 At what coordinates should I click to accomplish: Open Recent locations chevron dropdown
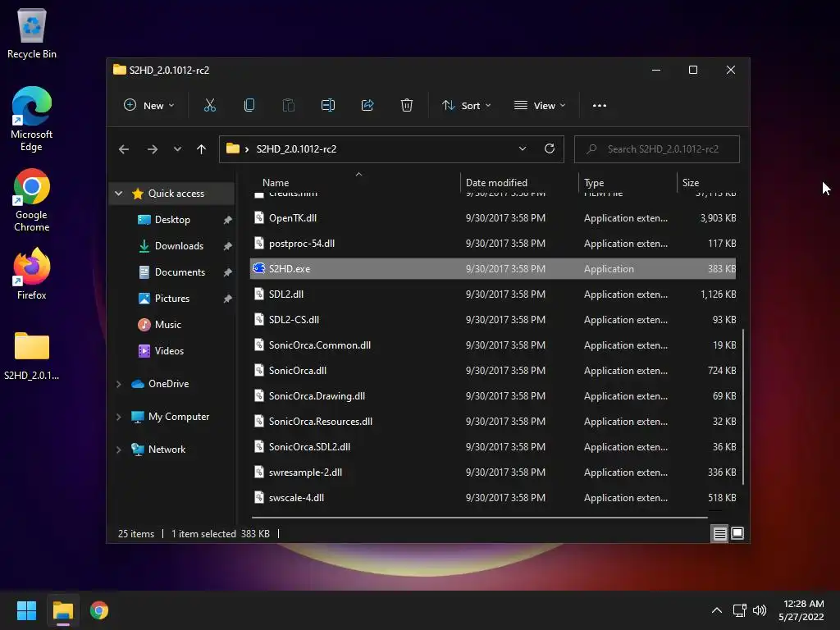(x=177, y=149)
